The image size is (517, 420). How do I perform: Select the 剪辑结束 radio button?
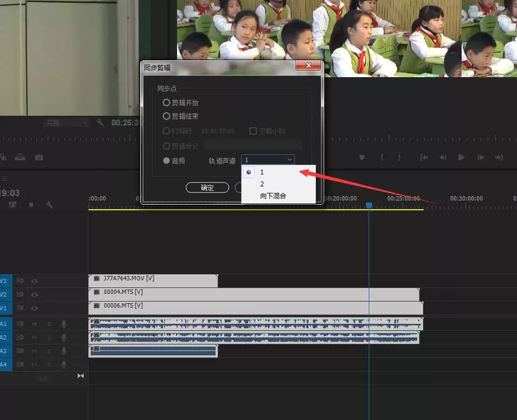pyautogui.click(x=167, y=116)
